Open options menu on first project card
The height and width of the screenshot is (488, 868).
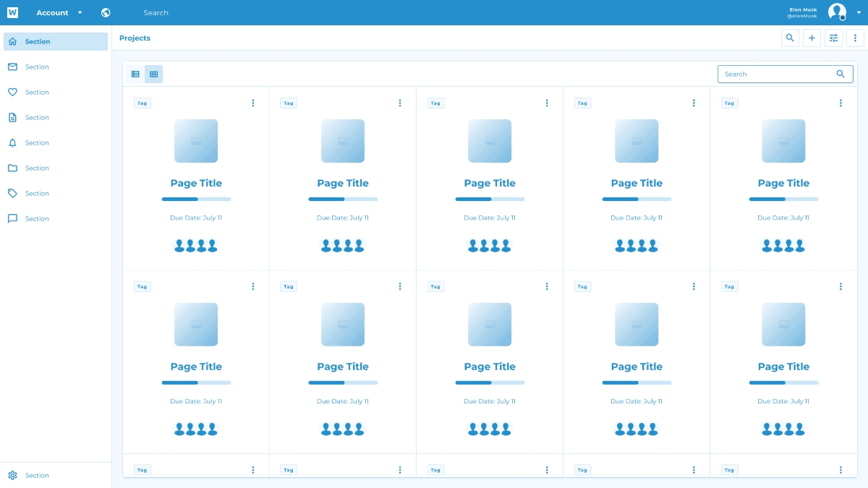(253, 103)
